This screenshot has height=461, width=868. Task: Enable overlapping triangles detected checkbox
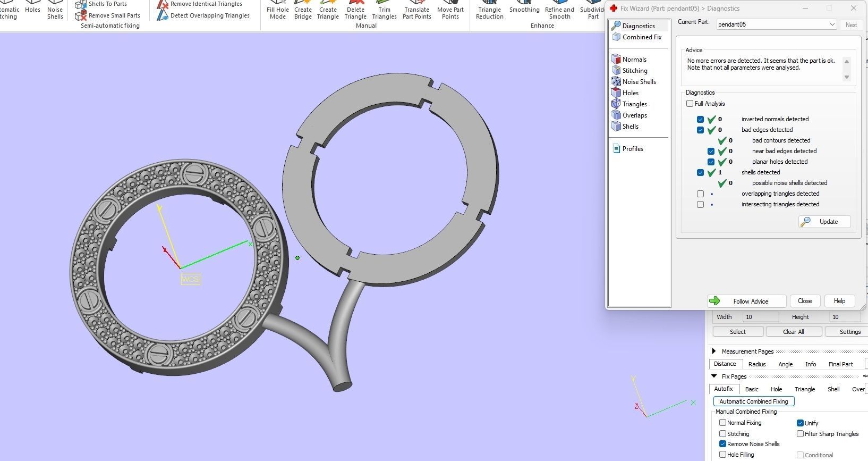(700, 194)
